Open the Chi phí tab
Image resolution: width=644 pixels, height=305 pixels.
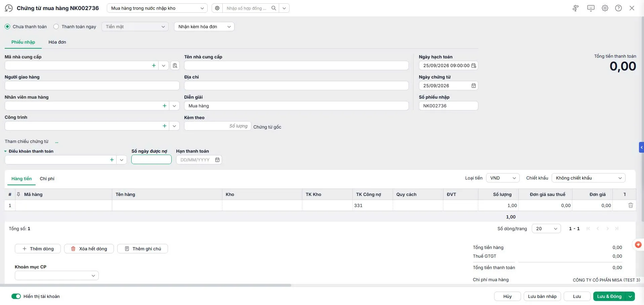point(47,179)
